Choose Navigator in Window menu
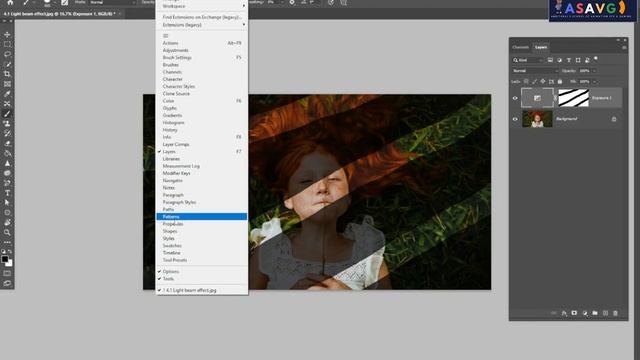Viewport: 640px width, 360px height. point(202,180)
